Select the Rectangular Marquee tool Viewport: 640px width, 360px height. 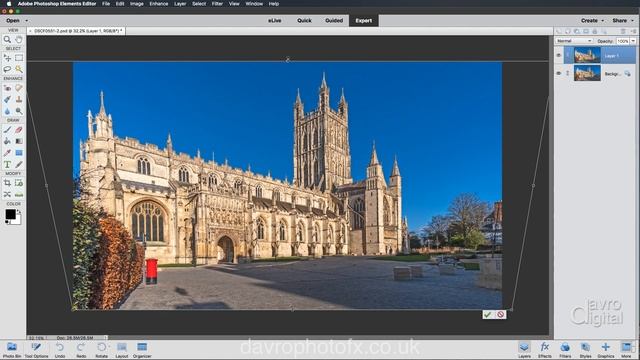(19, 58)
